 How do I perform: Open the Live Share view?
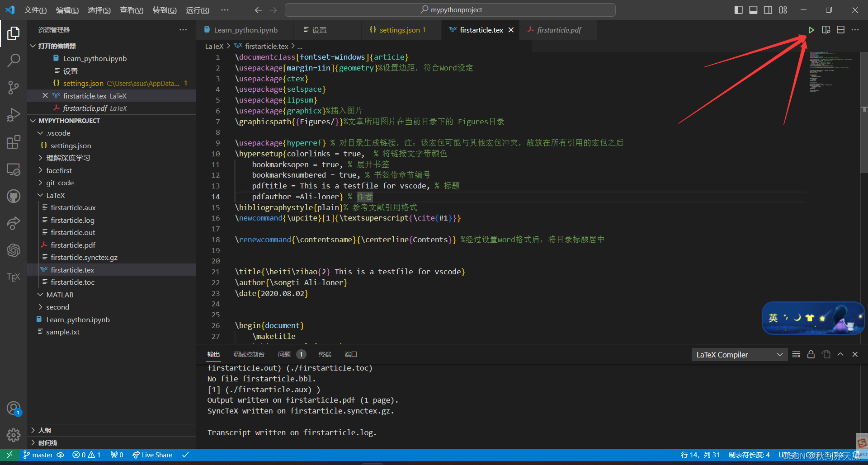(14, 223)
